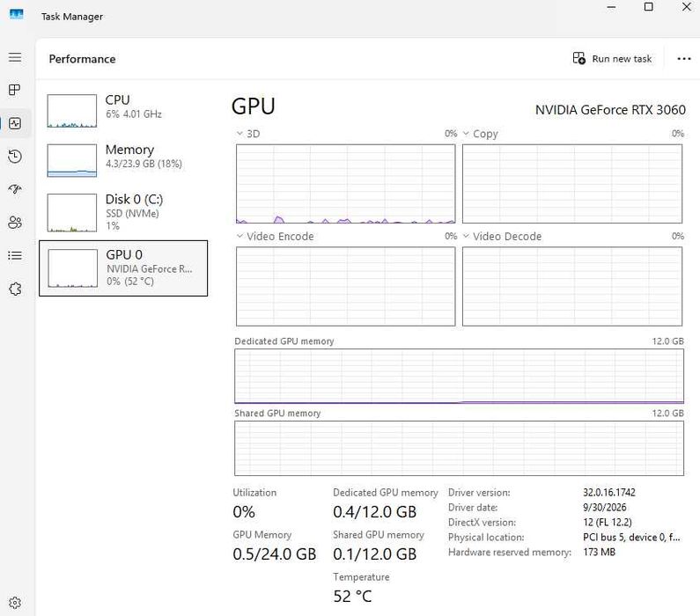700x616 pixels.
Task: Click the Disk 0 mini graph thumbnail
Action: click(72, 213)
